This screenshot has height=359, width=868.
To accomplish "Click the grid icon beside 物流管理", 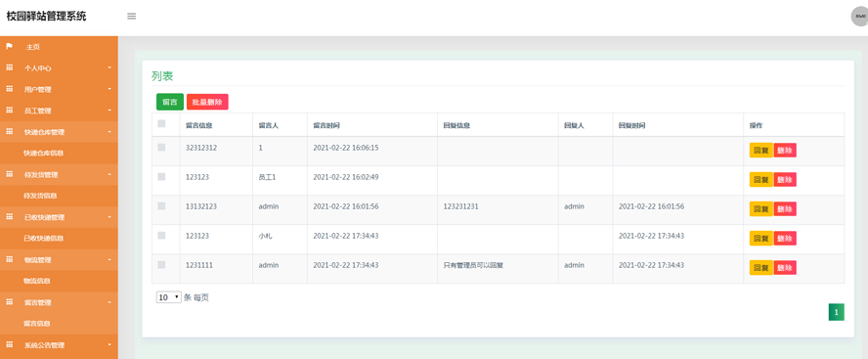I will [10, 259].
